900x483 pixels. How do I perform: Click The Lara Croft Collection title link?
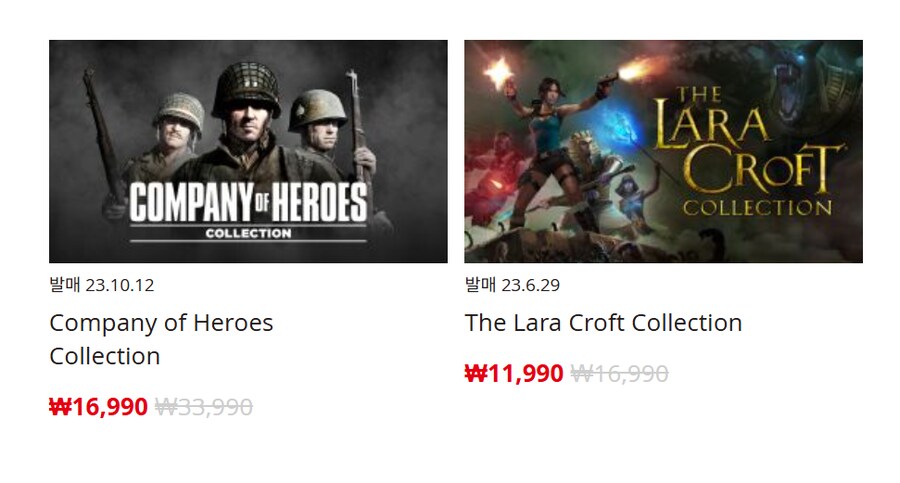(x=603, y=323)
